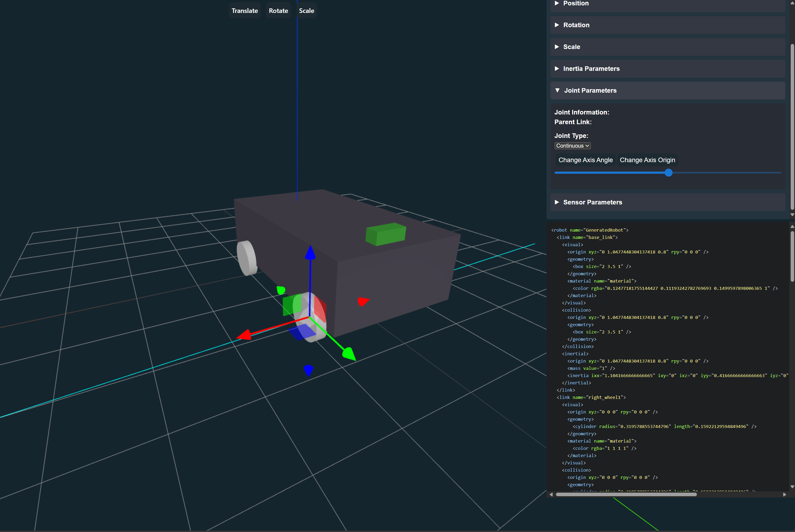Expand the Rotation section
795x532 pixels.
(x=667, y=25)
